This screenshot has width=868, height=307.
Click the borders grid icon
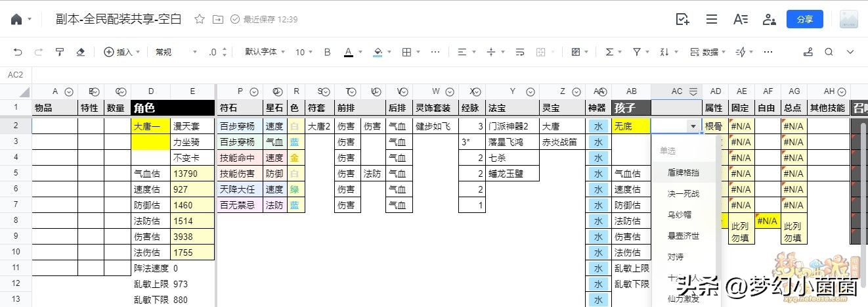(406, 52)
